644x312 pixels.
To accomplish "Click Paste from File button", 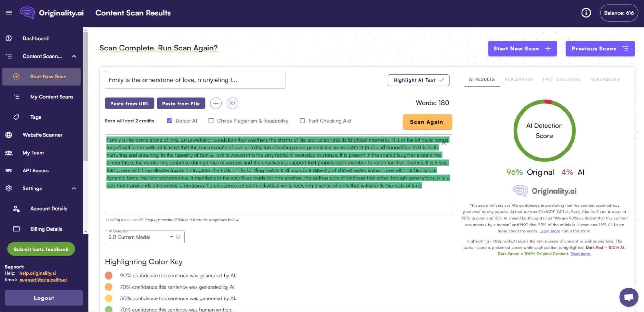I will click(x=181, y=104).
